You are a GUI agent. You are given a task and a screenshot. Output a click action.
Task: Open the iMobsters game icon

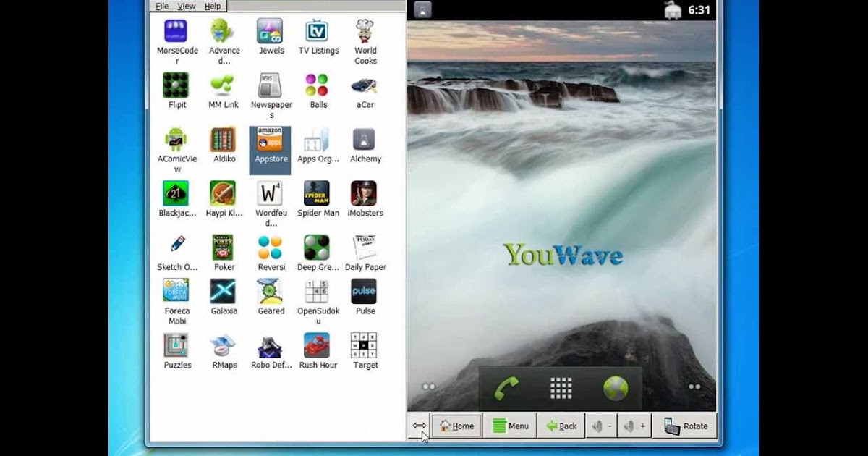[x=365, y=193]
